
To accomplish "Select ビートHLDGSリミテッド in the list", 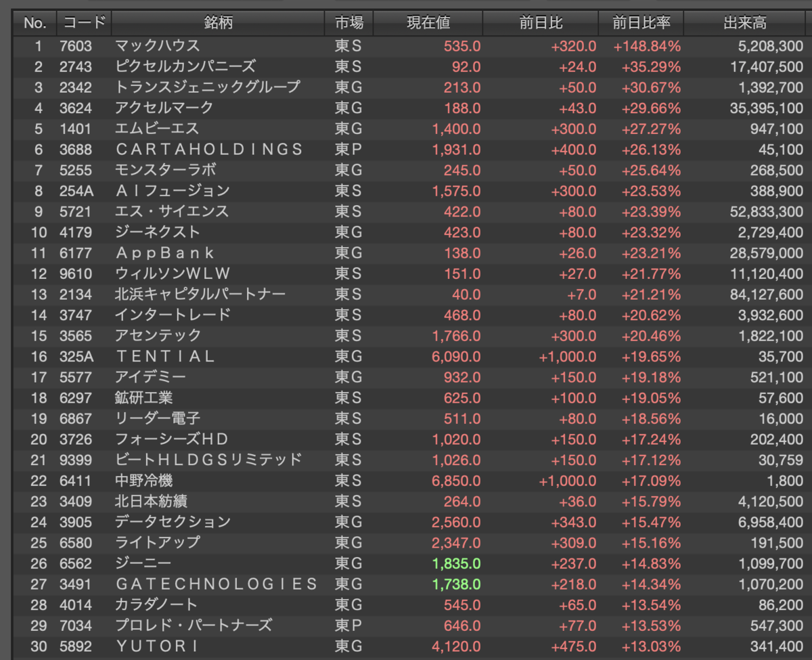I will pyautogui.click(x=208, y=460).
